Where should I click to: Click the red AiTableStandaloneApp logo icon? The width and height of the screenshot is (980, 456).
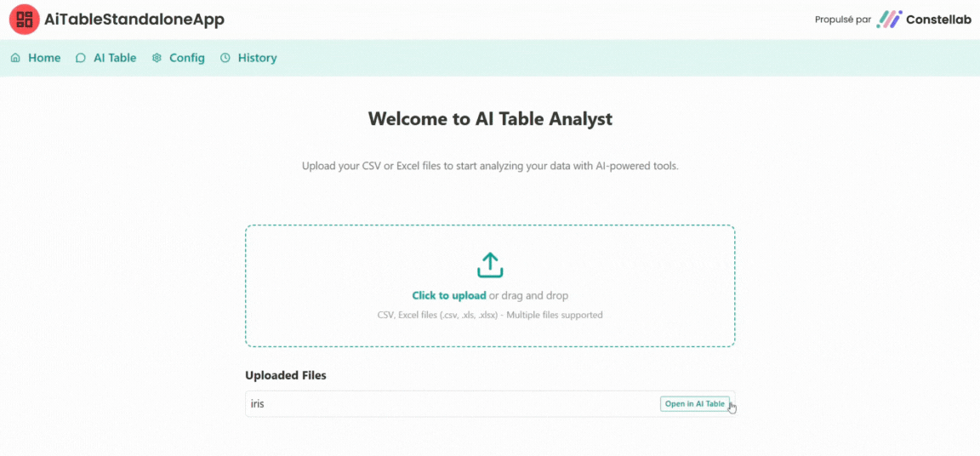click(x=24, y=19)
